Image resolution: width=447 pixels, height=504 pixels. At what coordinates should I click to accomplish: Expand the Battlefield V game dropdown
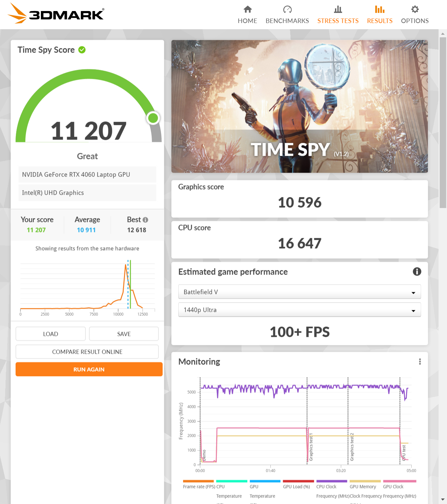[300, 292]
